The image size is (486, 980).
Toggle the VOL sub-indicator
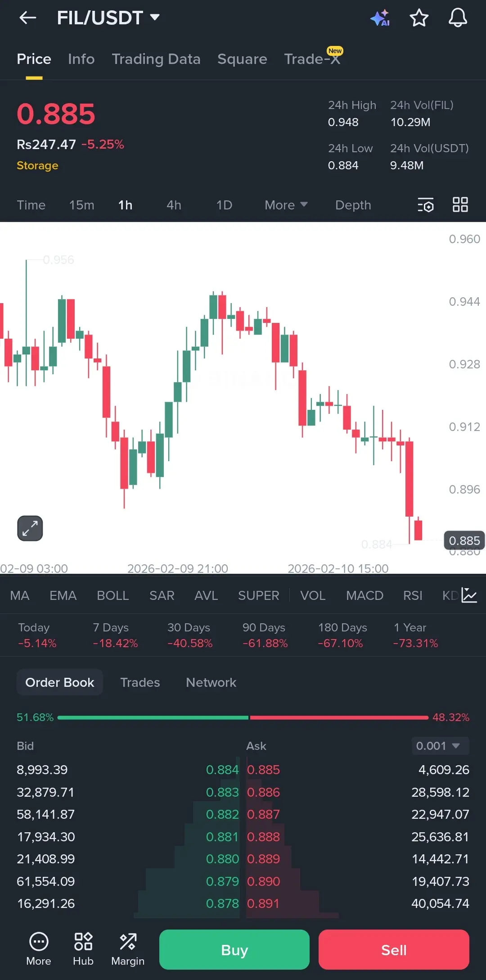313,595
